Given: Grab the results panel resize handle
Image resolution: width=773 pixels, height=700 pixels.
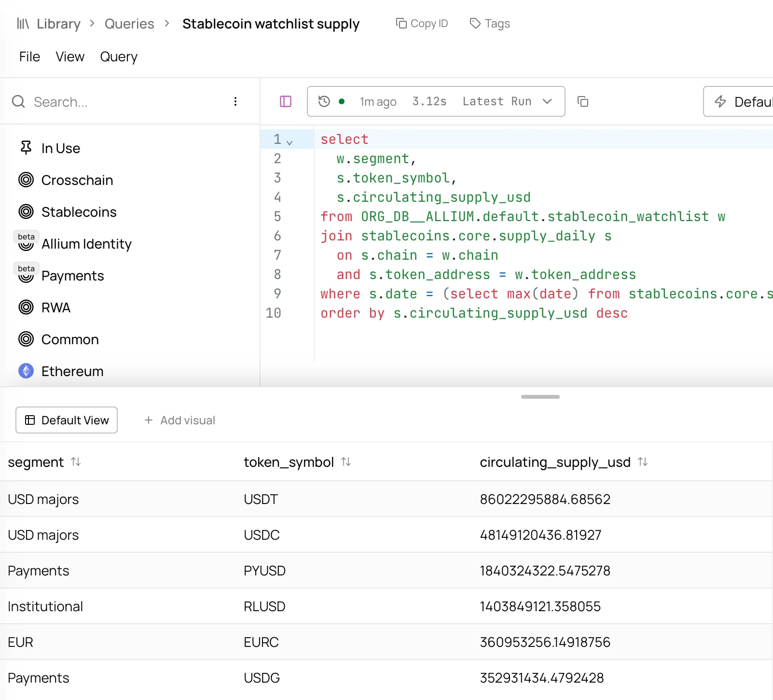Looking at the screenshot, I should (540, 397).
